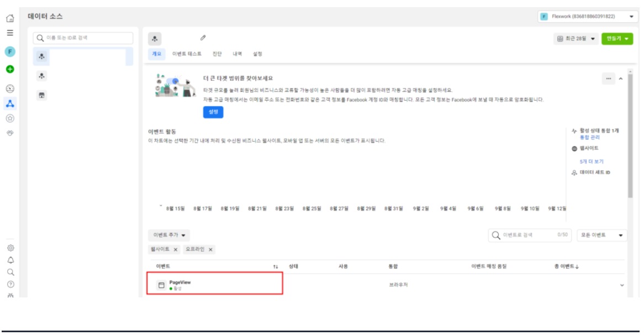Viewport: 644px width, 335px height.
Task: Click the 통합 column header
Action: coord(393,267)
